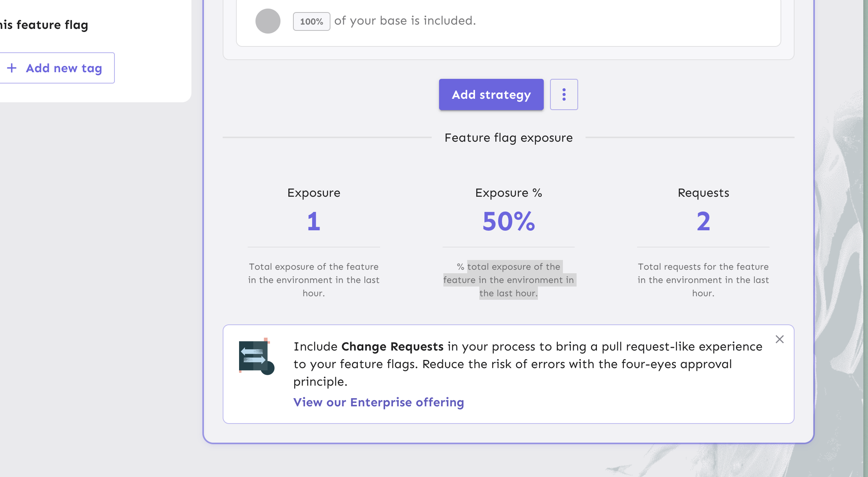Click 'of your base is included' text
868x477 pixels.
tap(405, 21)
